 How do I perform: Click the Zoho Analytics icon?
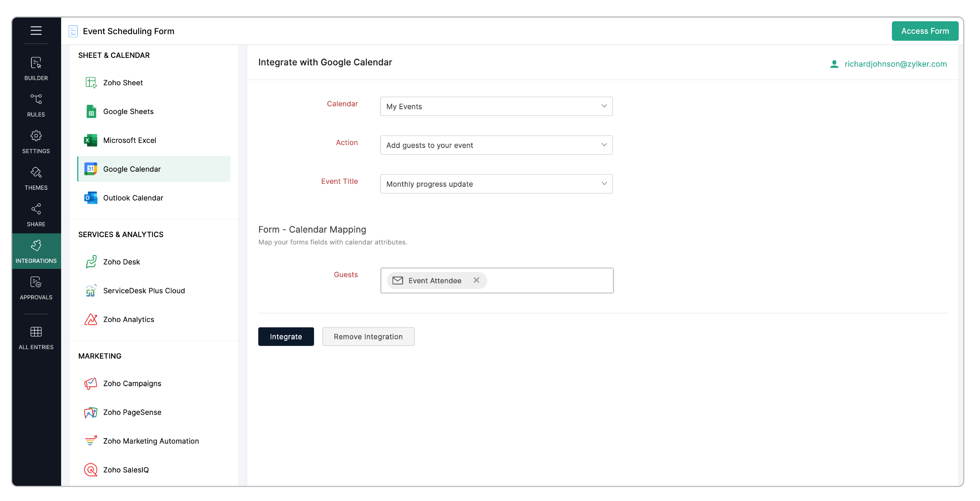click(91, 319)
